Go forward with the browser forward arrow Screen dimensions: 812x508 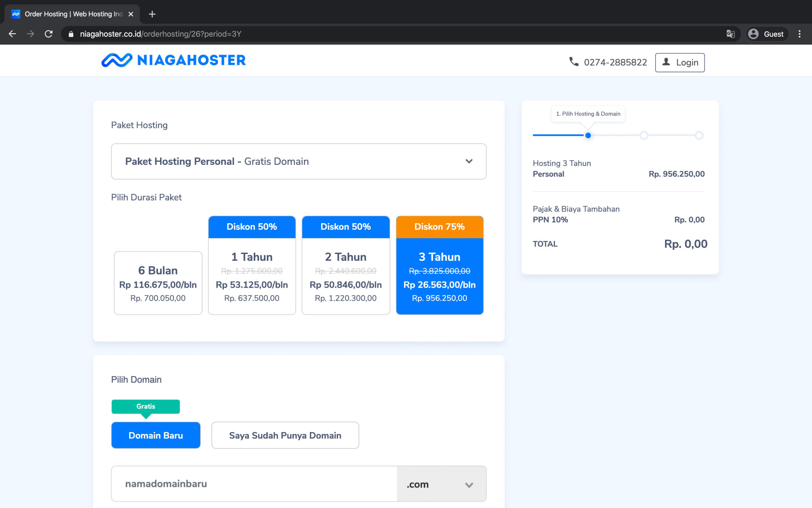click(30, 34)
